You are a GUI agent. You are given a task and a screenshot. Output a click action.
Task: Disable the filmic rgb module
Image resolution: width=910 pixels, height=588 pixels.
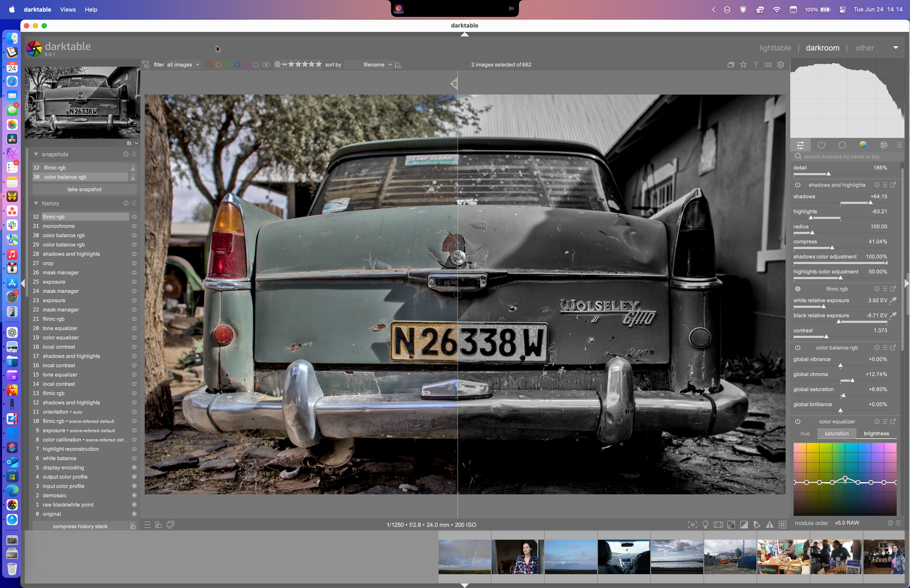pos(797,288)
